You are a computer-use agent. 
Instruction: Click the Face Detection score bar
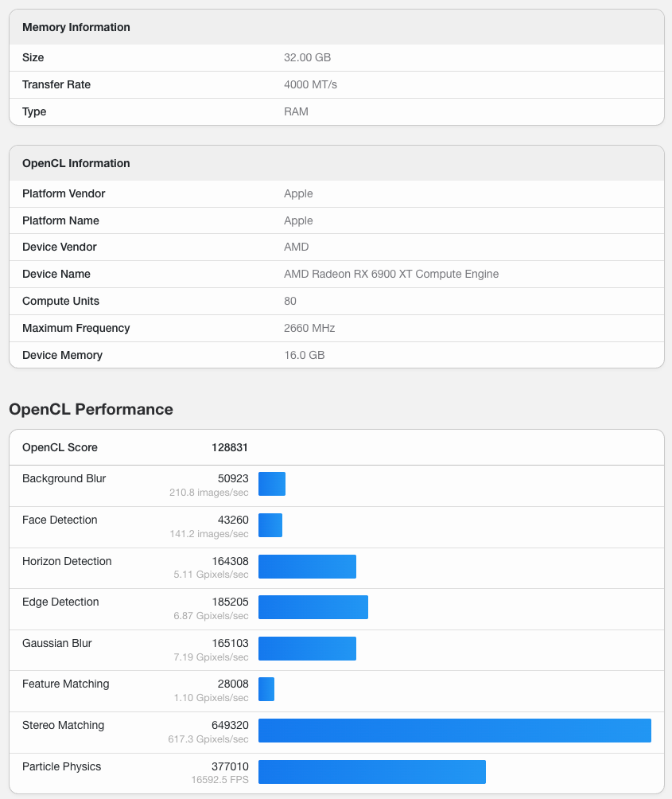270,525
